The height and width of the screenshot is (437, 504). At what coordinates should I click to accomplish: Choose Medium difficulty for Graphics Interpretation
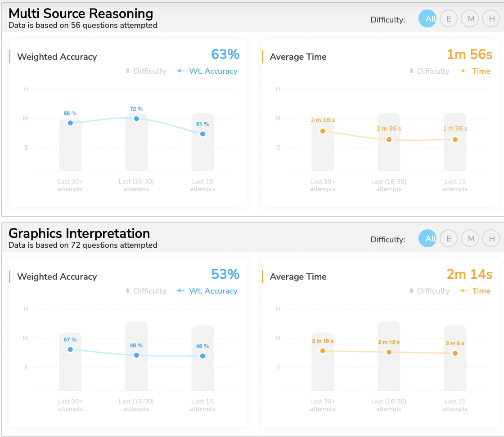471,238
